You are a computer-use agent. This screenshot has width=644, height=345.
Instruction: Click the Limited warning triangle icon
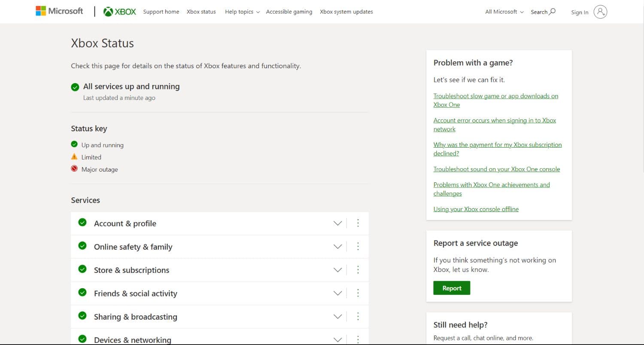click(x=74, y=157)
